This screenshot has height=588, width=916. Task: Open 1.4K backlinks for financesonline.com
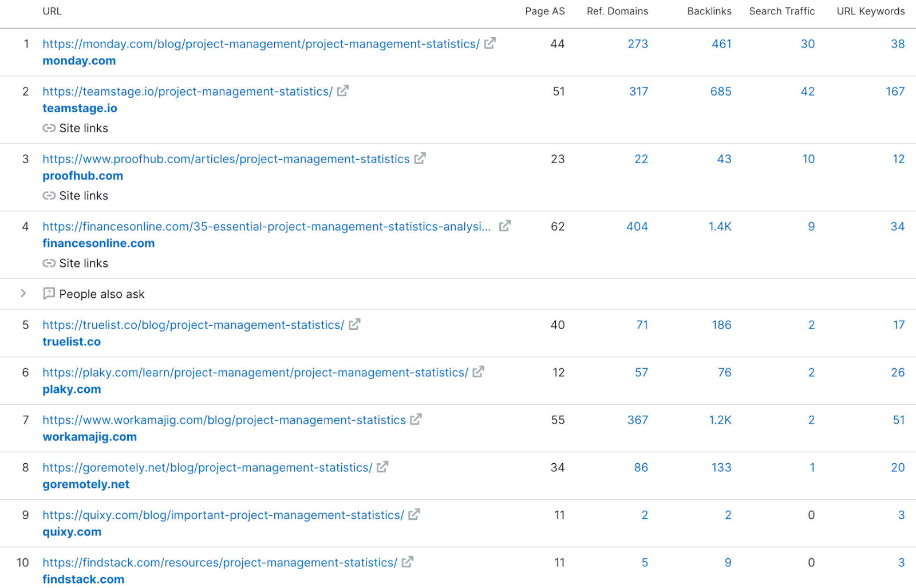(720, 227)
